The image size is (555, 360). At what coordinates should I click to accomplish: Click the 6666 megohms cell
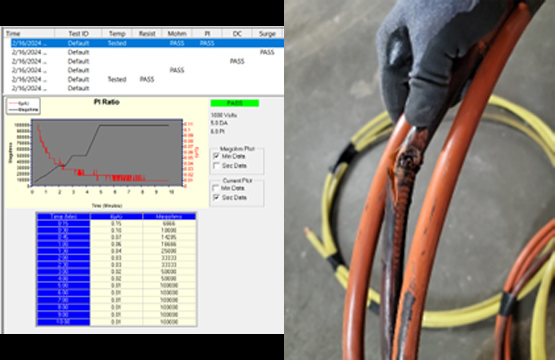coord(169,223)
